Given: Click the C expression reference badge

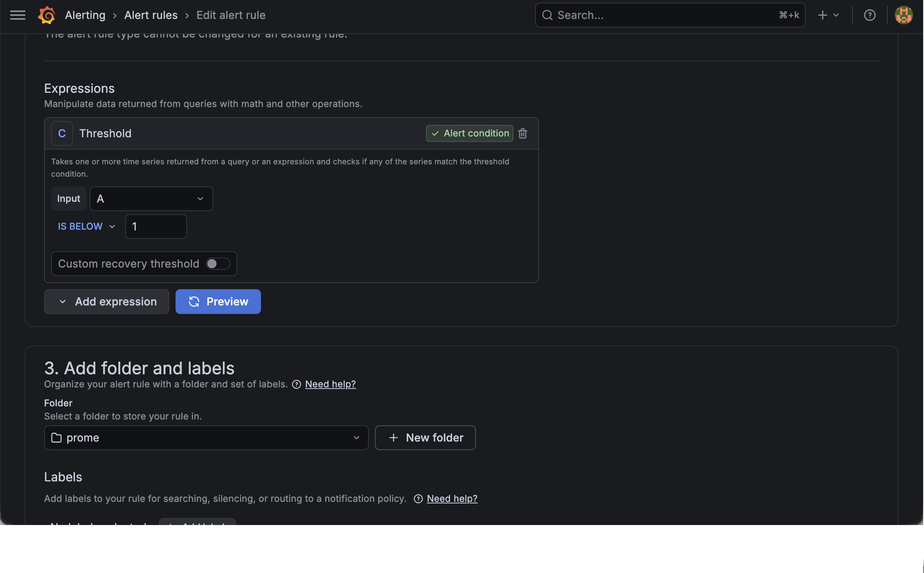Looking at the screenshot, I should (62, 133).
